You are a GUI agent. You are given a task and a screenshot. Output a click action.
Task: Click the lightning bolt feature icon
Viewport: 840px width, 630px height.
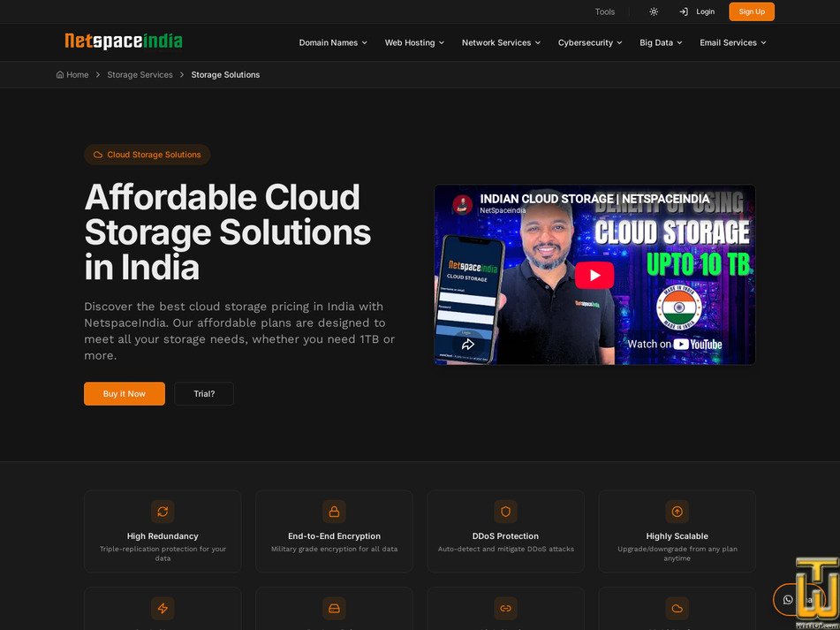tap(163, 609)
